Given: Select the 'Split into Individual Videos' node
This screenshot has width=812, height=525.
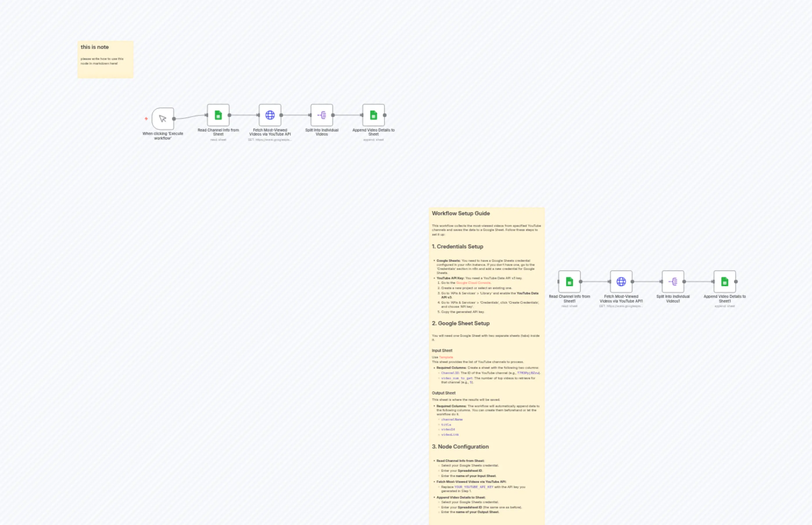Looking at the screenshot, I should (x=321, y=115).
